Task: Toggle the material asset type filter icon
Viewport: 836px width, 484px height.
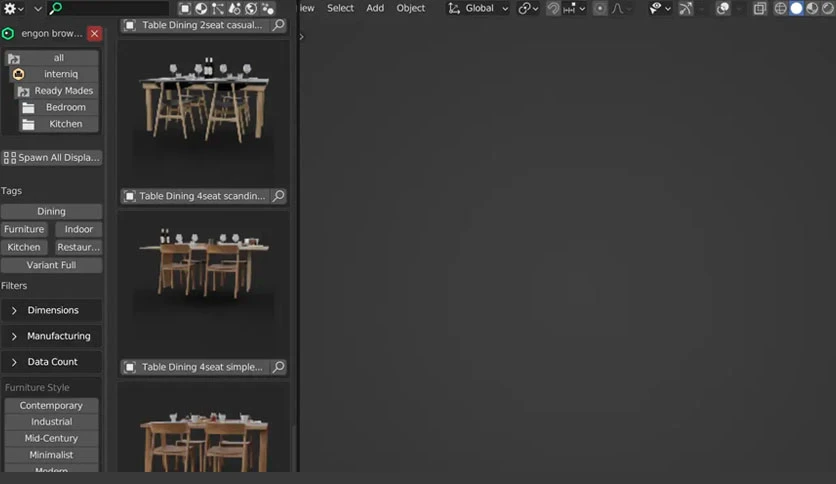Action: pyautogui.click(x=201, y=9)
